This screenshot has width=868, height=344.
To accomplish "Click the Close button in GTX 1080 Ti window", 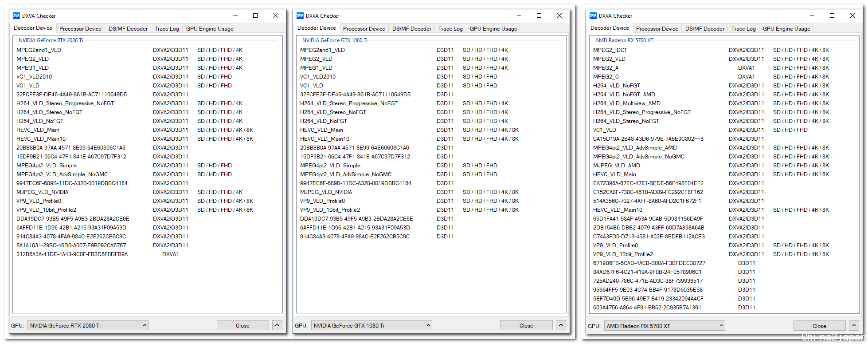I will (x=526, y=325).
